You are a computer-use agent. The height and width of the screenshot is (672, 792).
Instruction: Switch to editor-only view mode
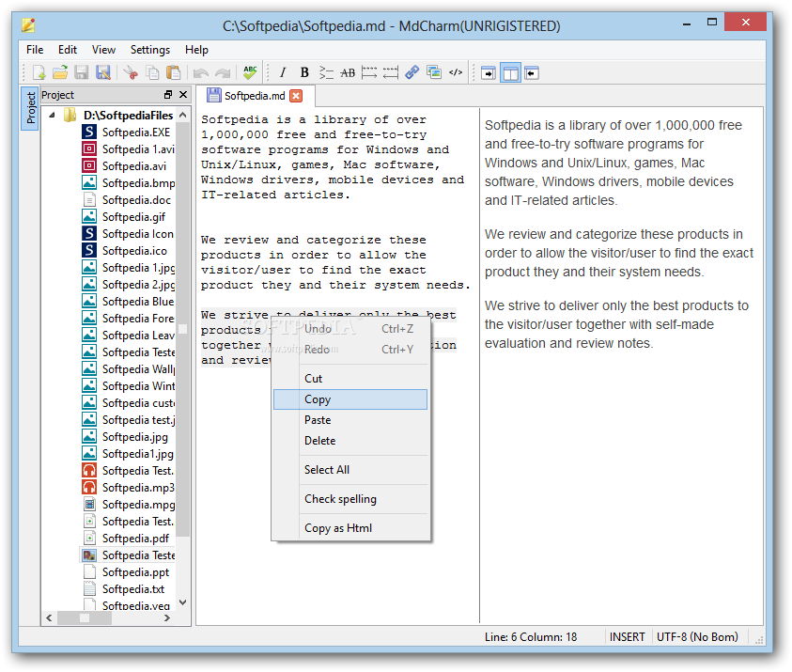(x=489, y=73)
